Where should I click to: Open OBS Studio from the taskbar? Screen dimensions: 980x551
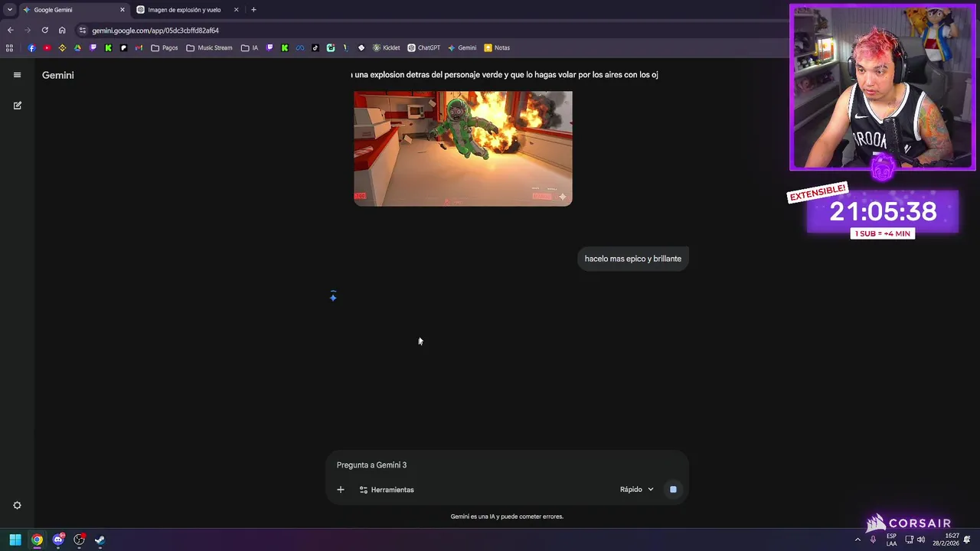pyautogui.click(x=79, y=540)
